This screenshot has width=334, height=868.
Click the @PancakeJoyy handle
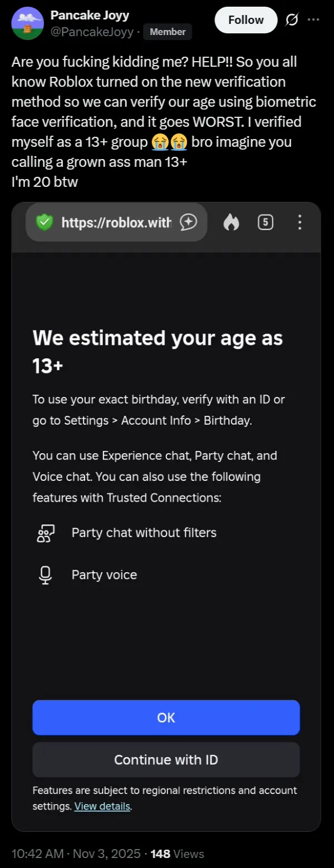tap(92, 32)
